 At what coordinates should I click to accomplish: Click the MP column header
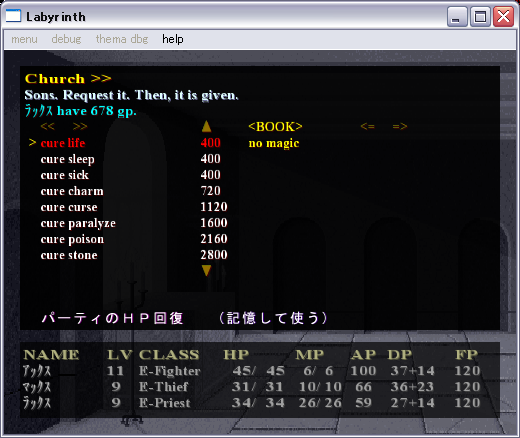310,355
